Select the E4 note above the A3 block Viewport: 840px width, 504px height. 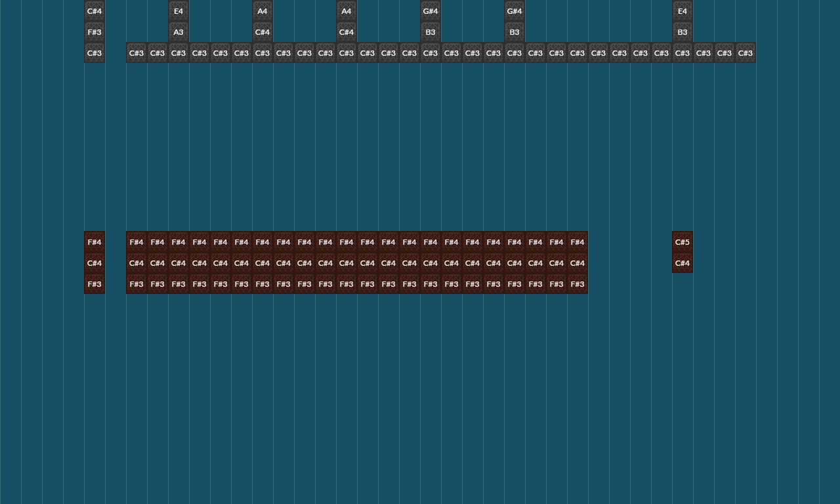click(178, 10)
